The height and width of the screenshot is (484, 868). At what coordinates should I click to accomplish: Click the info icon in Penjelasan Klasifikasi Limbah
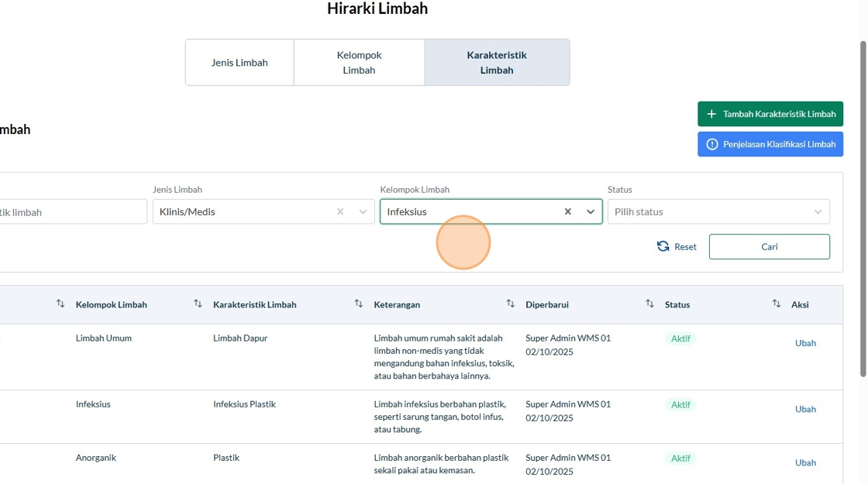click(712, 144)
